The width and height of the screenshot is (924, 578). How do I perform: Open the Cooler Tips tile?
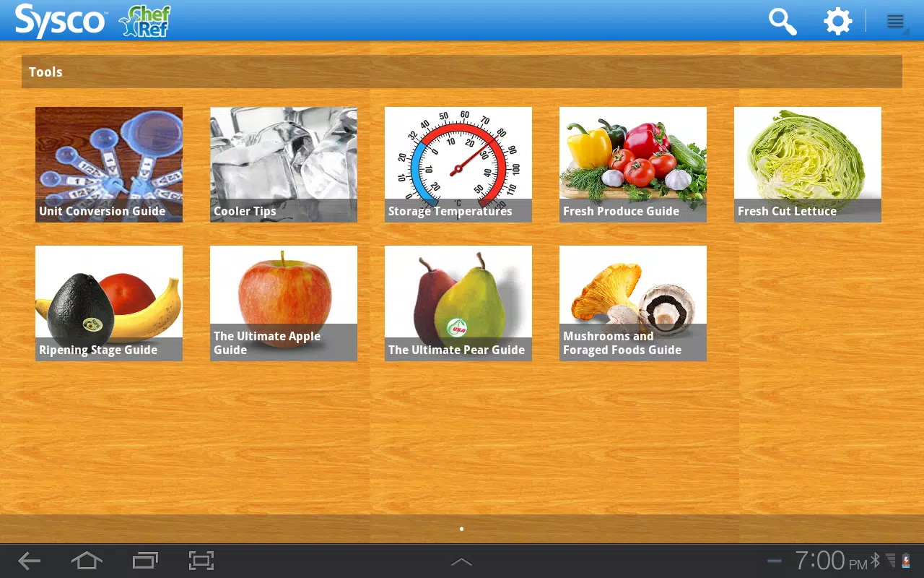[284, 165]
